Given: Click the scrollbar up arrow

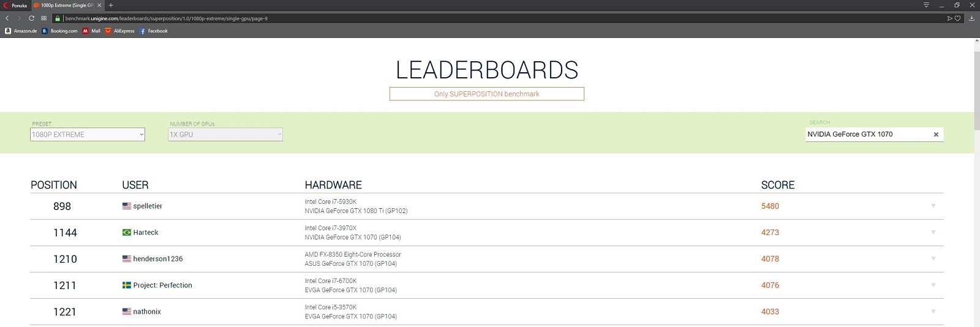Looking at the screenshot, I should (976, 42).
